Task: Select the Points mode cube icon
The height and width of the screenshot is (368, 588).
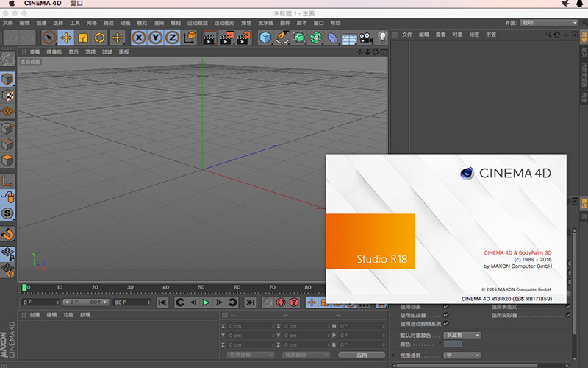Action: click(7, 129)
